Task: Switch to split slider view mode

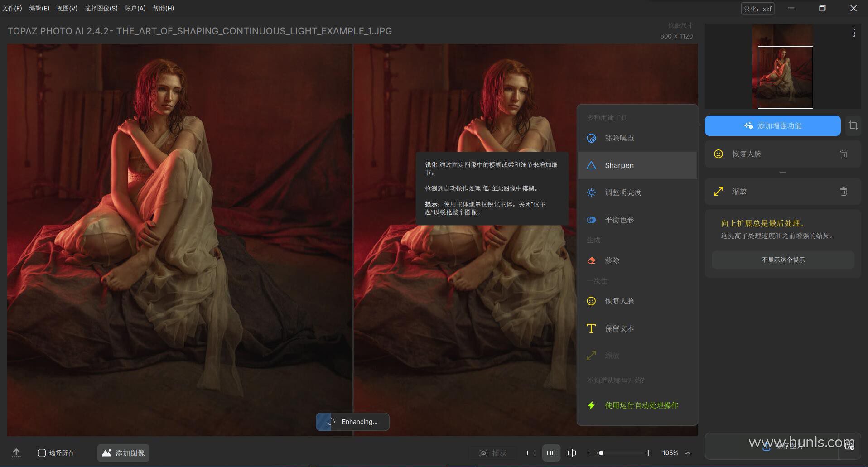Action: coord(572,453)
